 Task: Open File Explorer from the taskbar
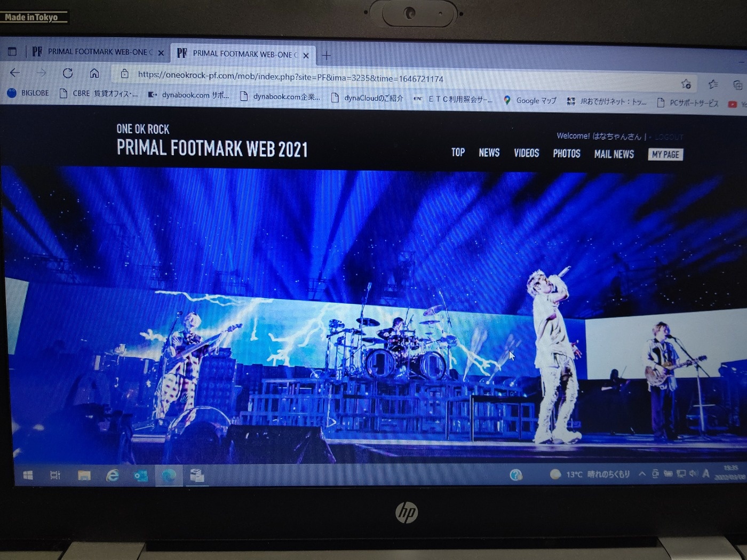click(84, 475)
